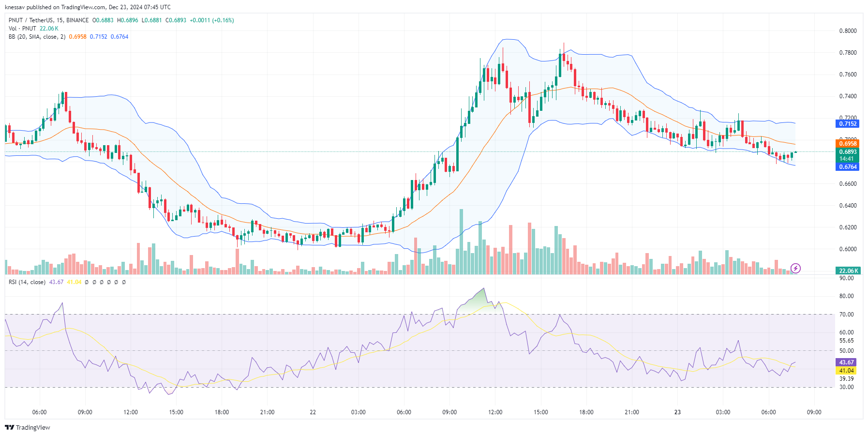Click the 0.6600 price axis label
Screen dimensions: 868x436
[x=848, y=184]
